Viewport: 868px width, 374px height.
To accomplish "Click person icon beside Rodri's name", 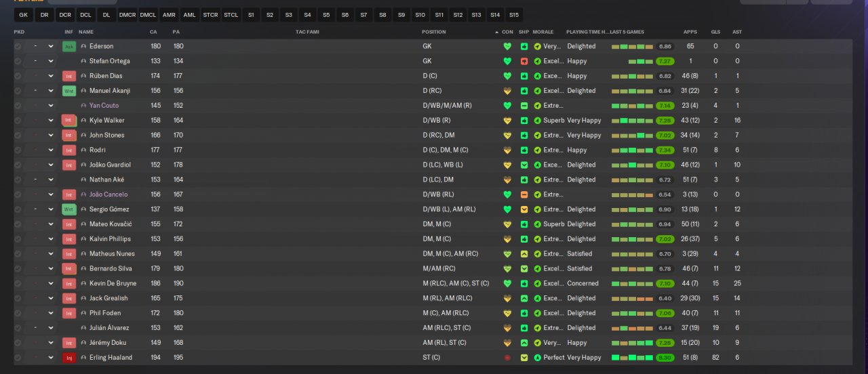I will (83, 150).
